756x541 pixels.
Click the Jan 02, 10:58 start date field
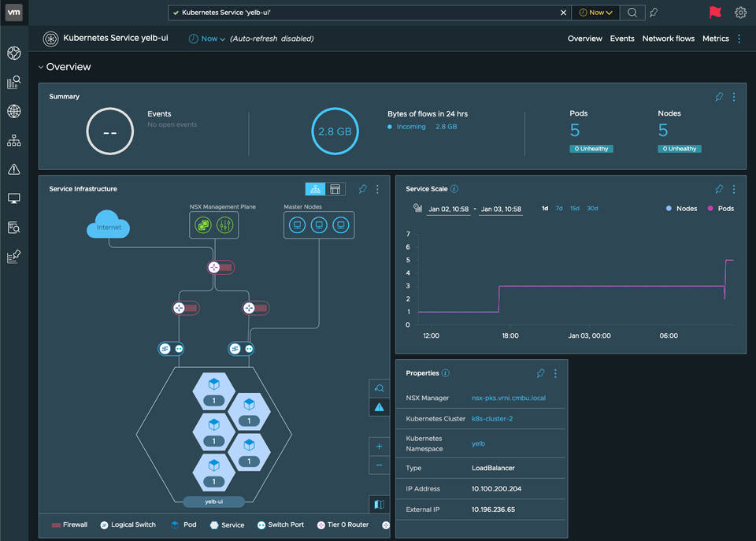448,209
